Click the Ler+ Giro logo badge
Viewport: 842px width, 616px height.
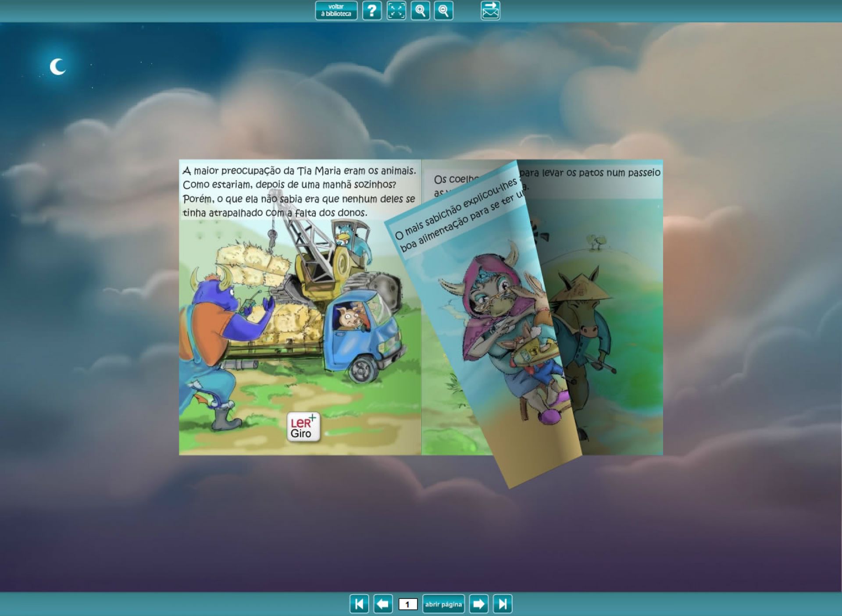pos(303,427)
